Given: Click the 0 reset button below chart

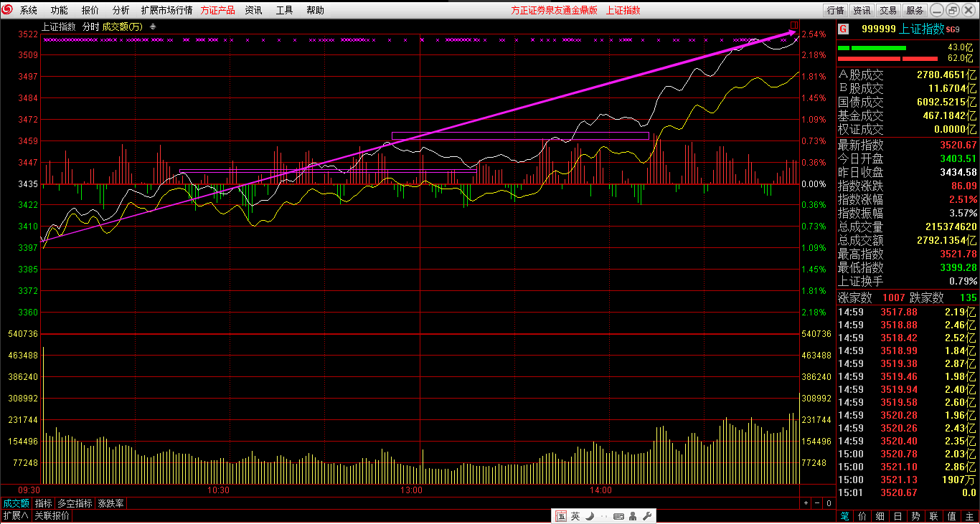Looking at the screenshot, I should [829, 503].
